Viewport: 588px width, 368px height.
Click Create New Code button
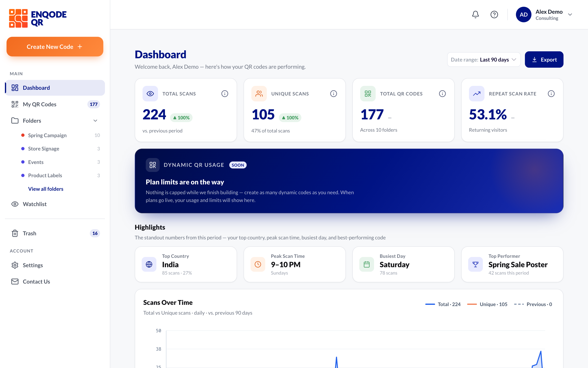coord(55,47)
